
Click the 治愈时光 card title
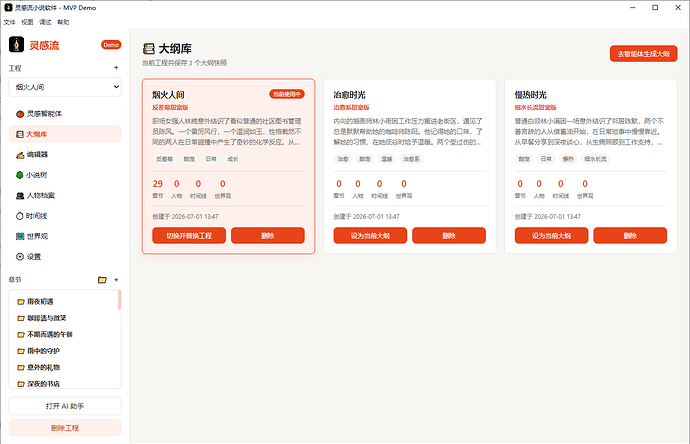tap(349, 95)
